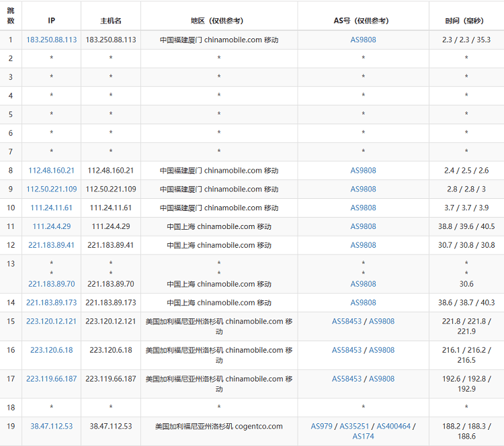Open the AS979 link

coord(322,427)
